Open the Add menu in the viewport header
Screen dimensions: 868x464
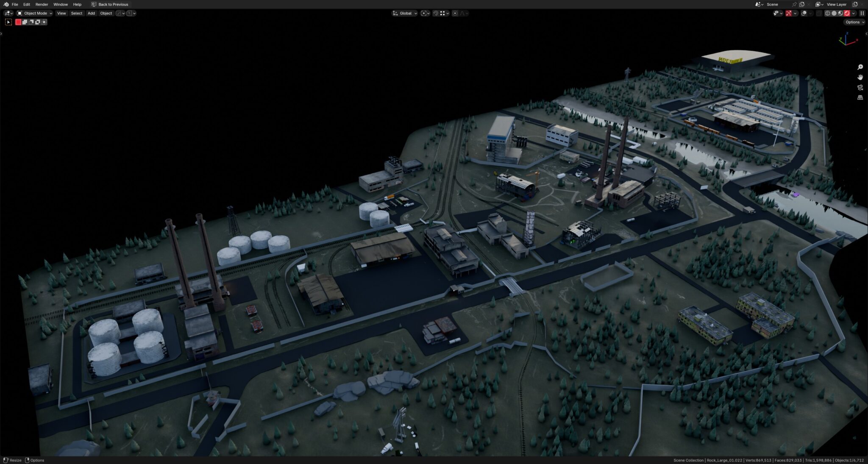tap(91, 13)
